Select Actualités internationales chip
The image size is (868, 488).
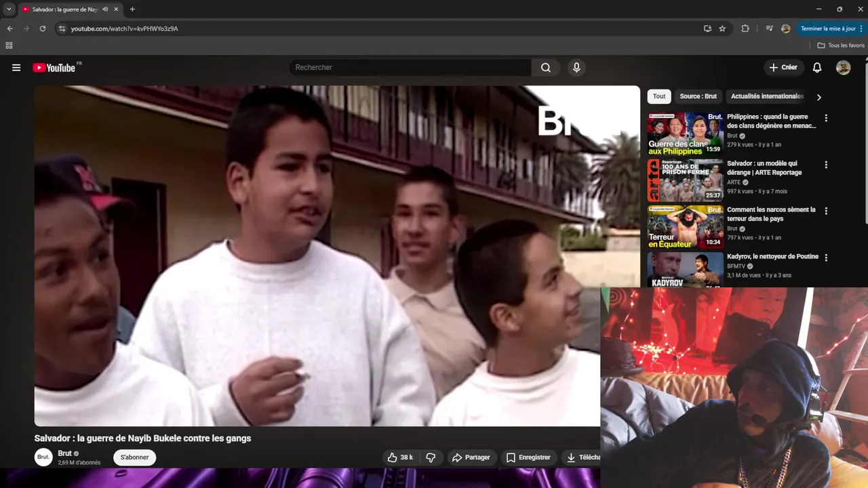coord(766,96)
